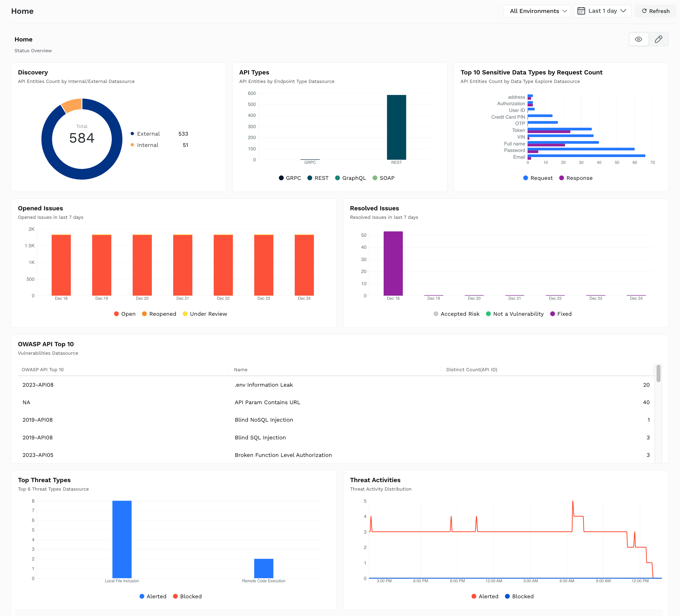Viewport: 680px width, 616px height.
Task: Click the Local File Inclusion bar
Action: [122, 539]
